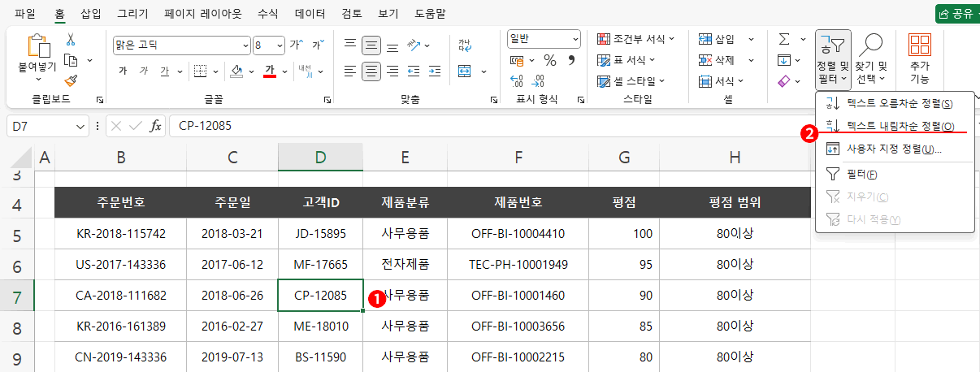Increase font size with the larger 가 icon
This screenshot has height=372, width=980.
[x=296, y=44]
